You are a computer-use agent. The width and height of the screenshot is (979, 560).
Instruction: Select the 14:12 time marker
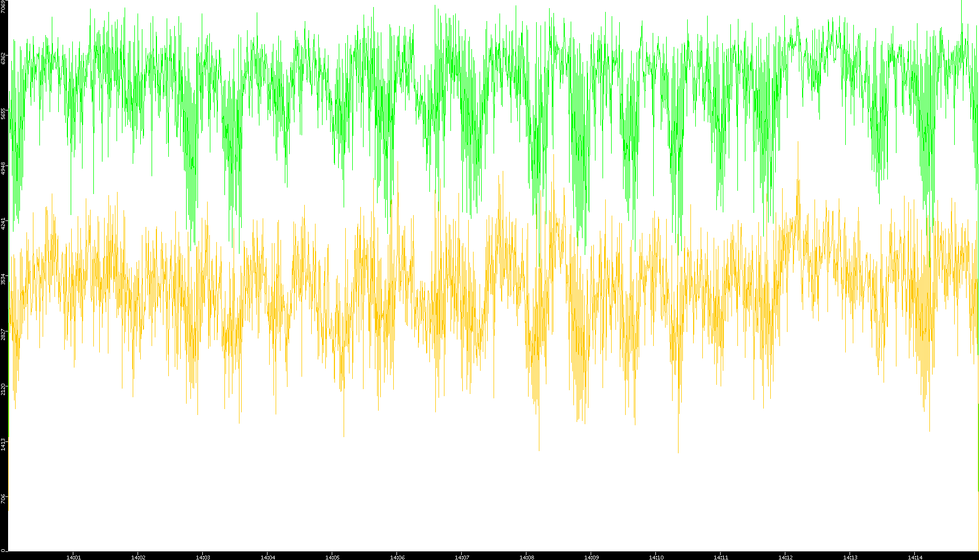(785, 557)
